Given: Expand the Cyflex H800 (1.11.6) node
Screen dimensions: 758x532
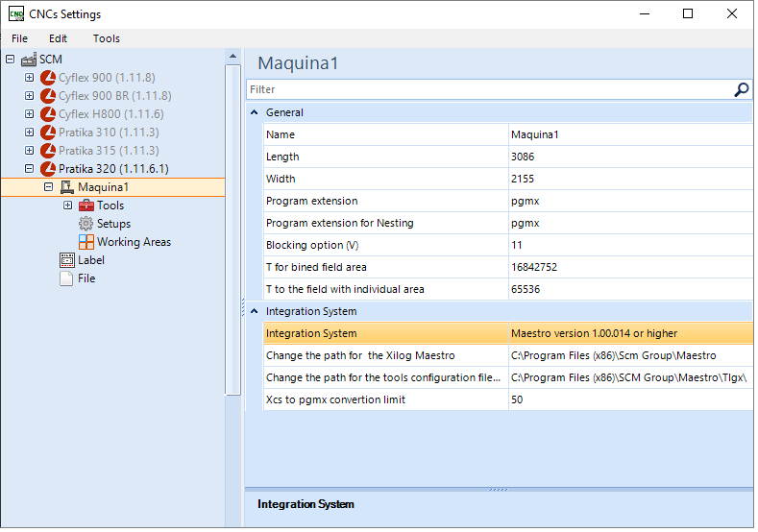Looking at the screenshot, I should coord(30,114).
